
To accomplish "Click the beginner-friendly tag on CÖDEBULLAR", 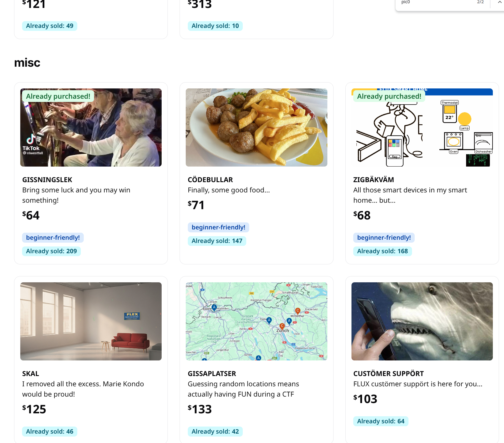I will (218, 227).
